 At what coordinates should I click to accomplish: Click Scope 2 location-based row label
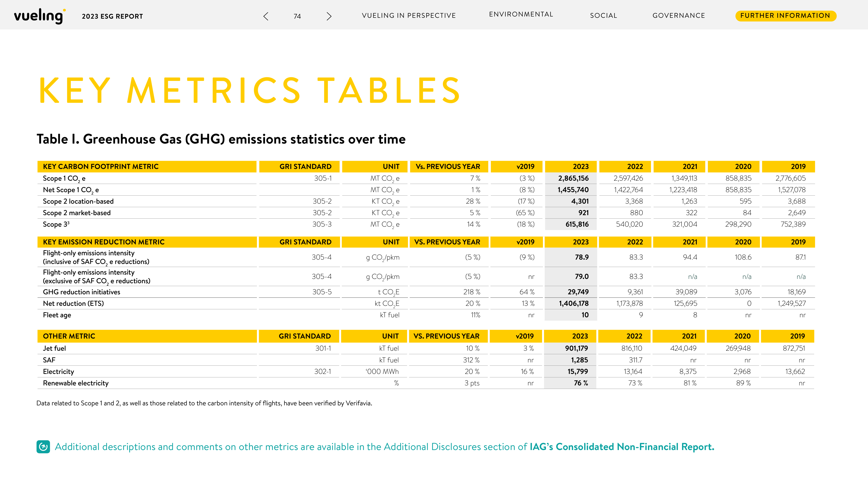pos(78,201)
